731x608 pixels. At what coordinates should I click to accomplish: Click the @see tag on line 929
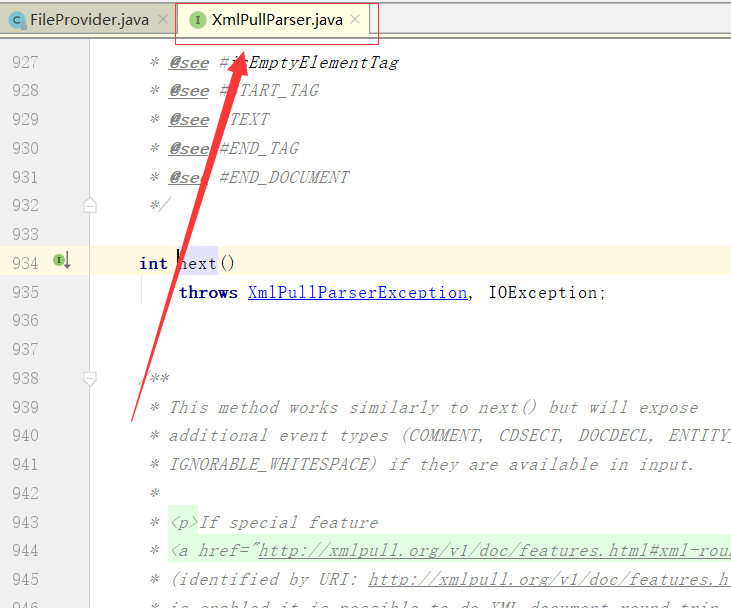(x=189, y=120)
